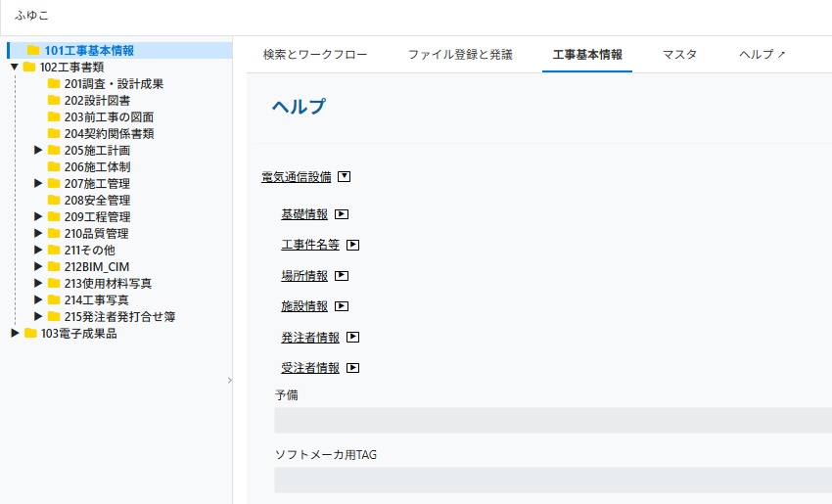
Task: Click the 103電子成果品 folder icon
Action: coord(30,334)
